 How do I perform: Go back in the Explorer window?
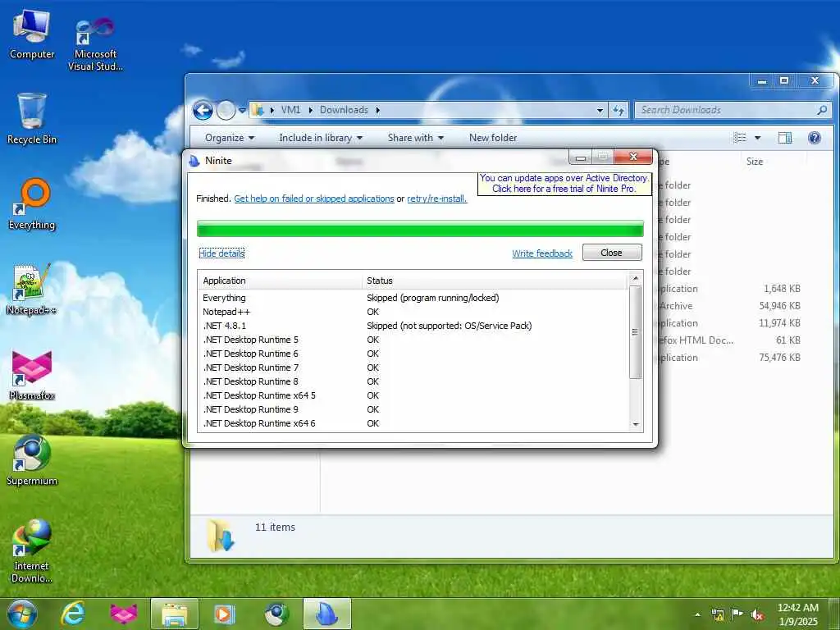[203, 111]
